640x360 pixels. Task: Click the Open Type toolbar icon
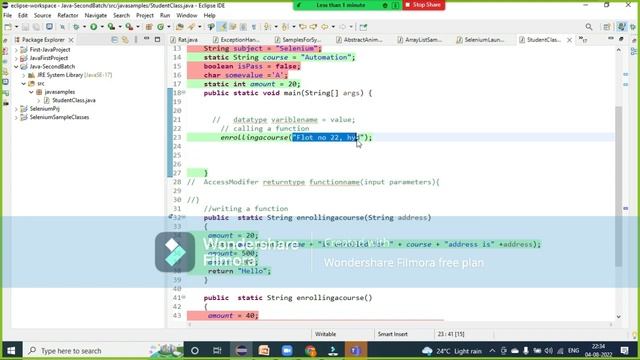[x=180, y=27]
